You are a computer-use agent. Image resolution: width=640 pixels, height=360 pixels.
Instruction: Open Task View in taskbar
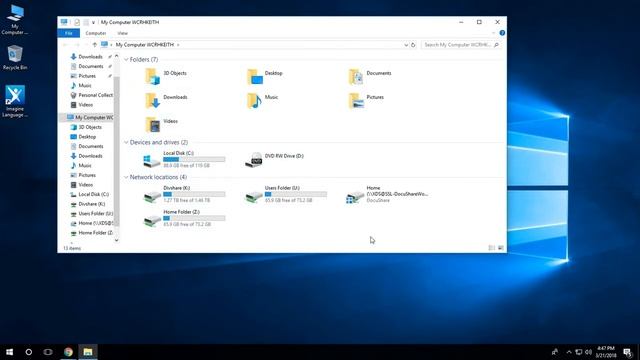48,352
